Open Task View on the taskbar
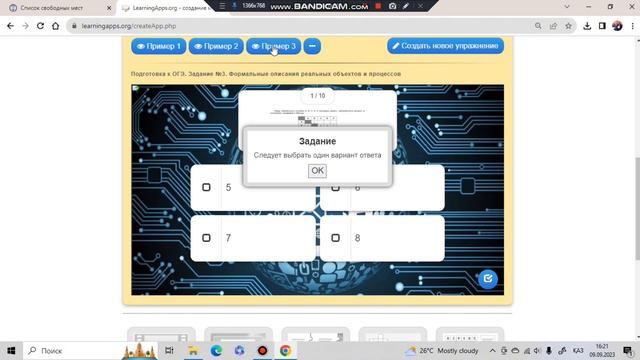The image size is (640, 360). pos(169,351)
